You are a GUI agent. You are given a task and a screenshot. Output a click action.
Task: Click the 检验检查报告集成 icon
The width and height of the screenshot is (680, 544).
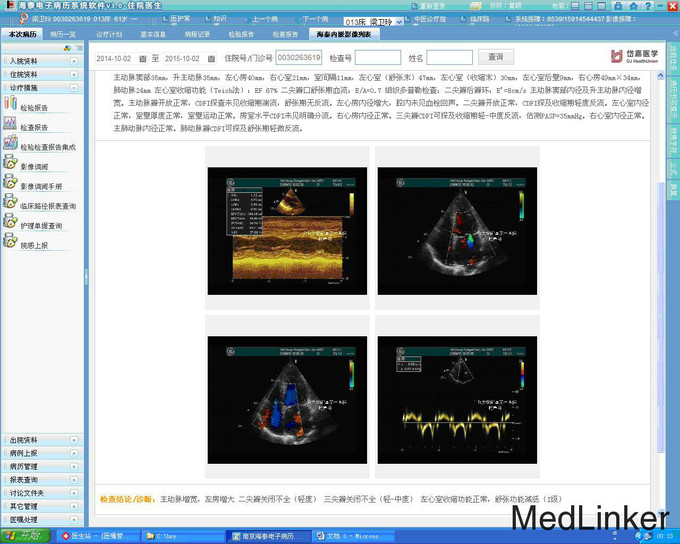click(x=10, y=147)
